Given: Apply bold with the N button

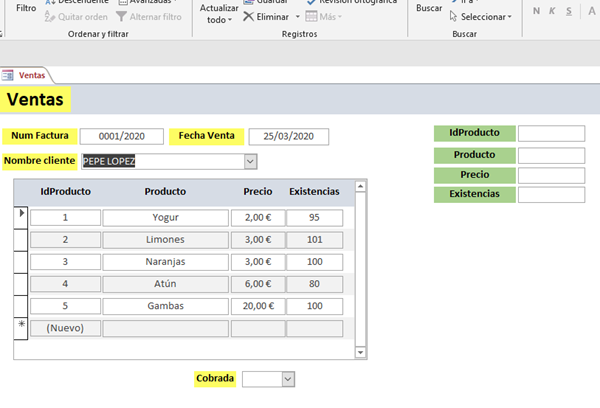Looking at the screenshot, I should [x=536, y=11].
